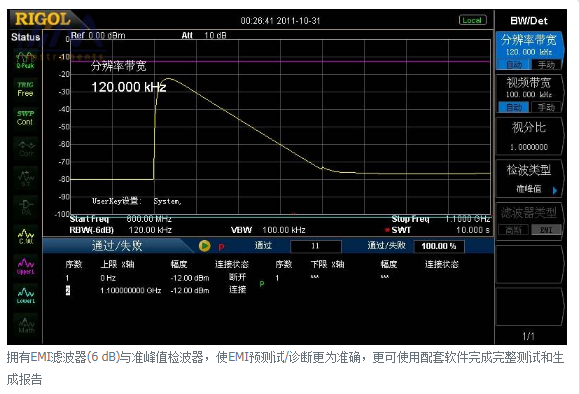Select the 分辨率带宽 softkey menu
Screen dimensions: 580x394
tap(529, 50)
